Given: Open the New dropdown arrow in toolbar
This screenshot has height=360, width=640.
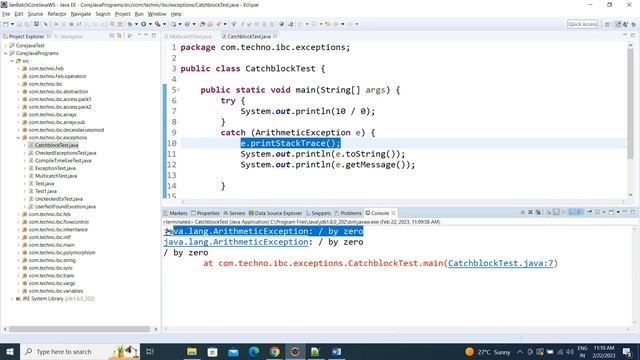Looking at the screenshot, I should [12, 24].
